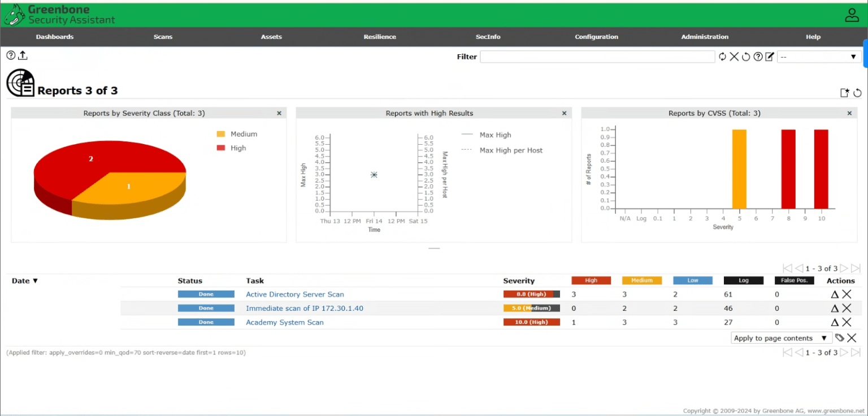Click the Medium severity bar for the IP scan

(531, 308)
